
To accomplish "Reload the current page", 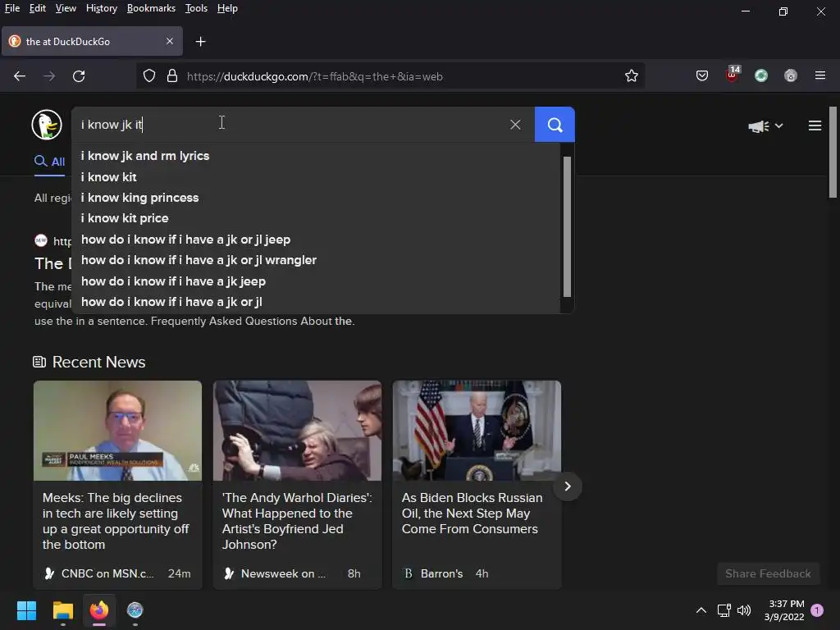I will coord(79,76).
